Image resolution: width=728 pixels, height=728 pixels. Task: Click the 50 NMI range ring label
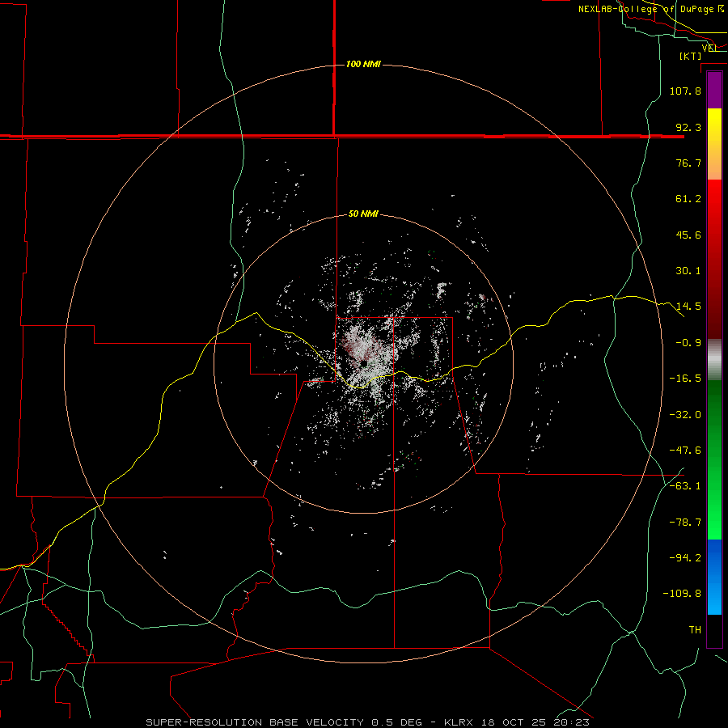pos(363,214)
